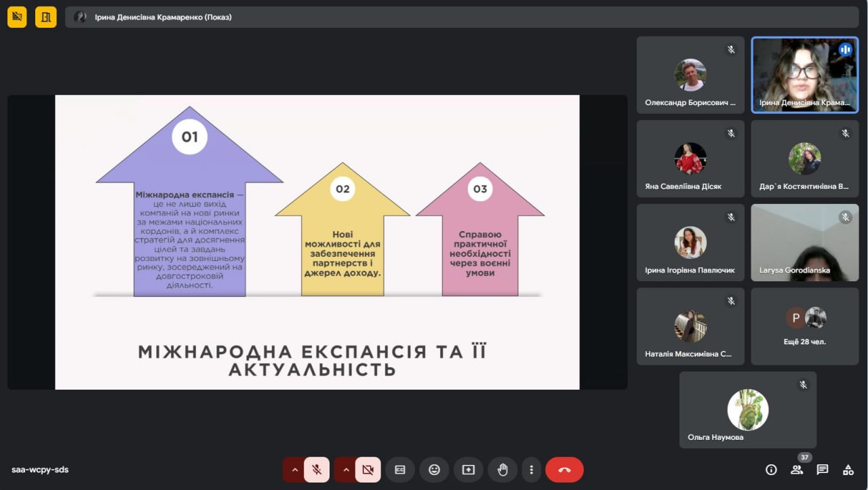Image resolution: width=868 pixels, height=490 pixels.
Task: Expand video settings arrow beside camera
Action: coord(346,470)
